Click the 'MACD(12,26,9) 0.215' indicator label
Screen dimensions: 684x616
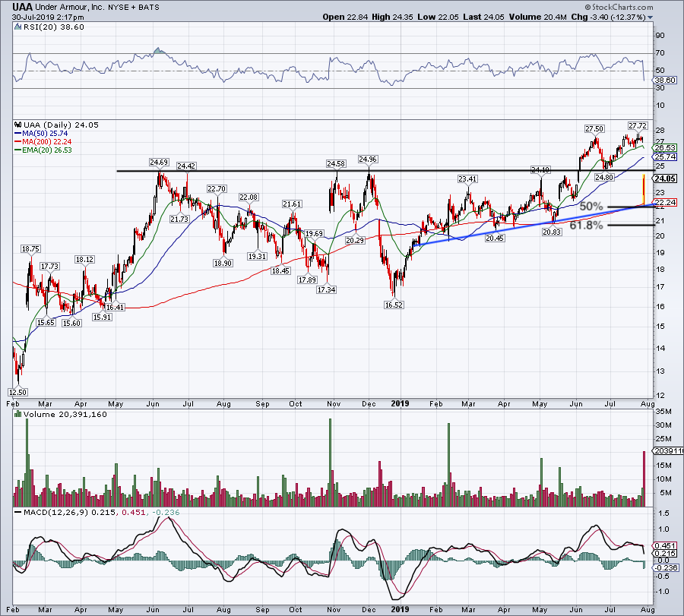pyautogui.click(x=70, y=512)
